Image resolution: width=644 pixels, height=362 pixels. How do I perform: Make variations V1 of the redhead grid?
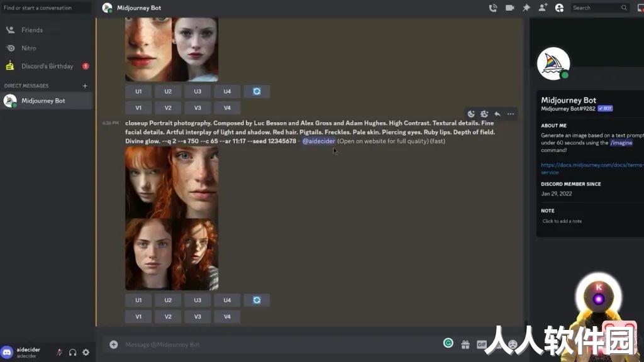(138, 317)
